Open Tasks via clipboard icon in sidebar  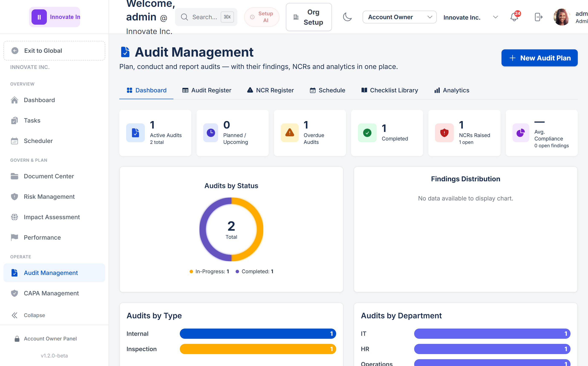click(x=14, y=121)
